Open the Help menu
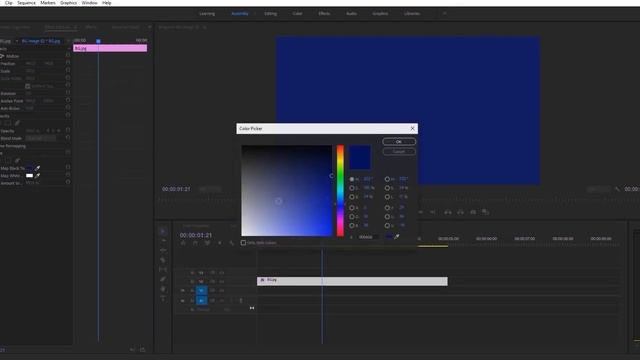Image resolution: width=640 pixels, height=360 pixels. (107, 3)
